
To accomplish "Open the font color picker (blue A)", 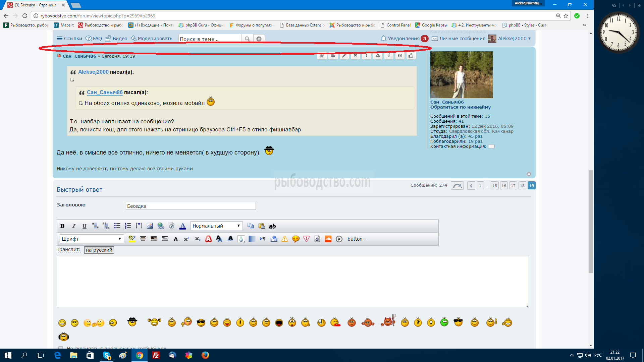I will point(182,226).
